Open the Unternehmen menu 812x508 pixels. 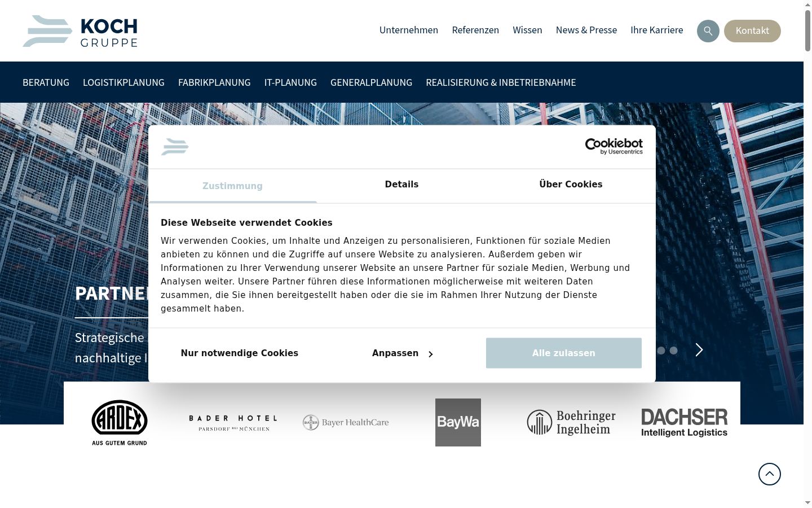click(409, 30)
